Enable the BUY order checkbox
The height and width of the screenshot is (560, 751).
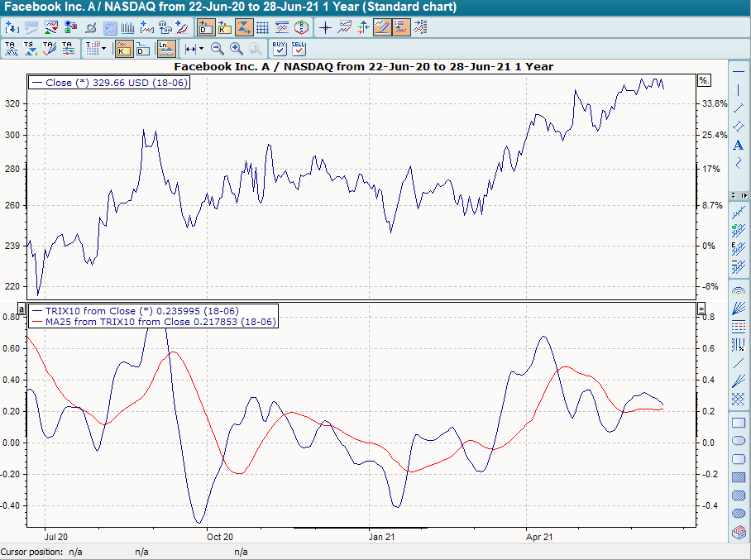click(x=280, y=49)
